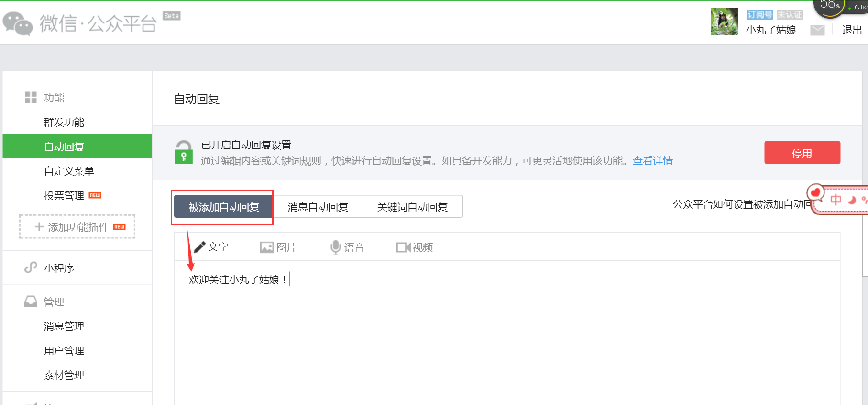Screen dimensions: 868x405
Task: Click the 文字 reply type label
Action: [218, 247]
